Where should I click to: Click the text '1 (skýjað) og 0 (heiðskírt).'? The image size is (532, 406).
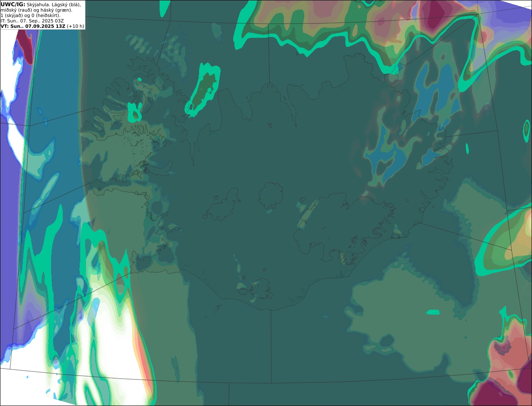pyautogui.click(x=30, y=15)
